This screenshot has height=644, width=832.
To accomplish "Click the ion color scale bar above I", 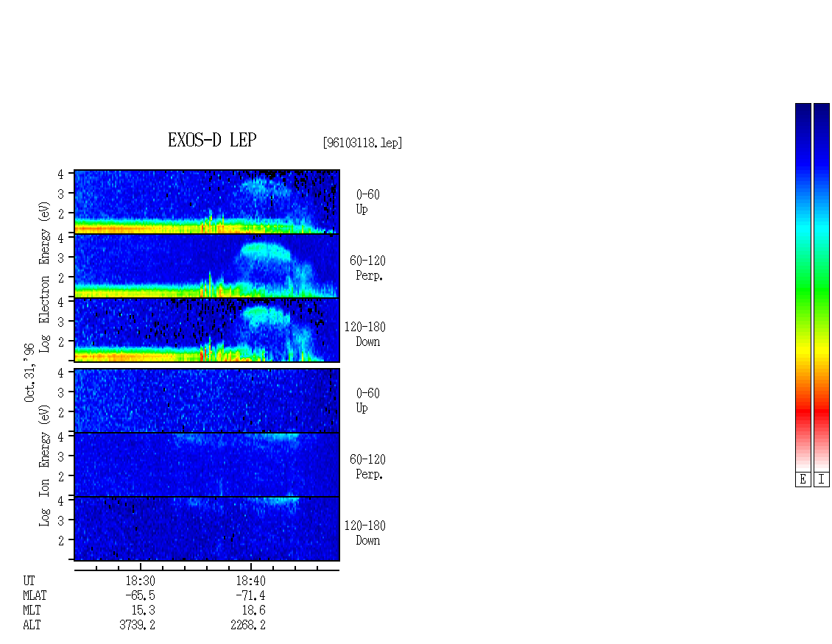I will [822, 287].
